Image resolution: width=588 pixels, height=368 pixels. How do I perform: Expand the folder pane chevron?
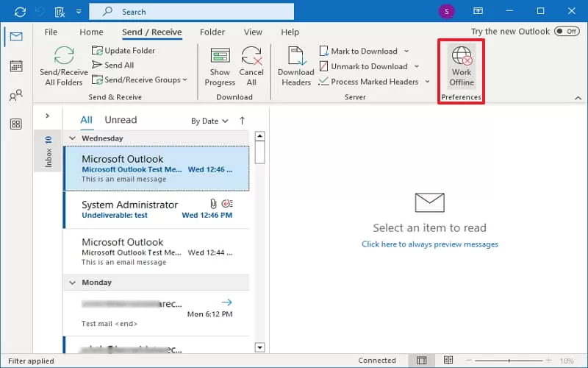click(47, 116)
